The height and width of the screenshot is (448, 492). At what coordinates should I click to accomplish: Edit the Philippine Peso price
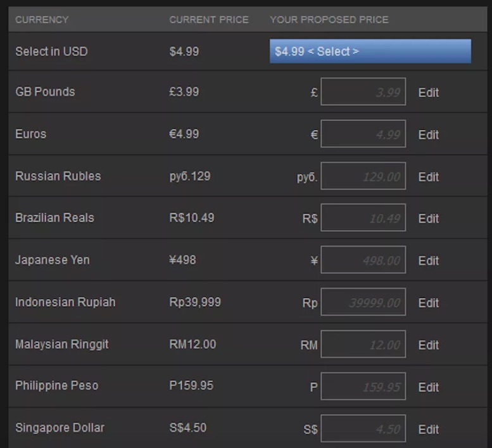click(x=428, y=387)
